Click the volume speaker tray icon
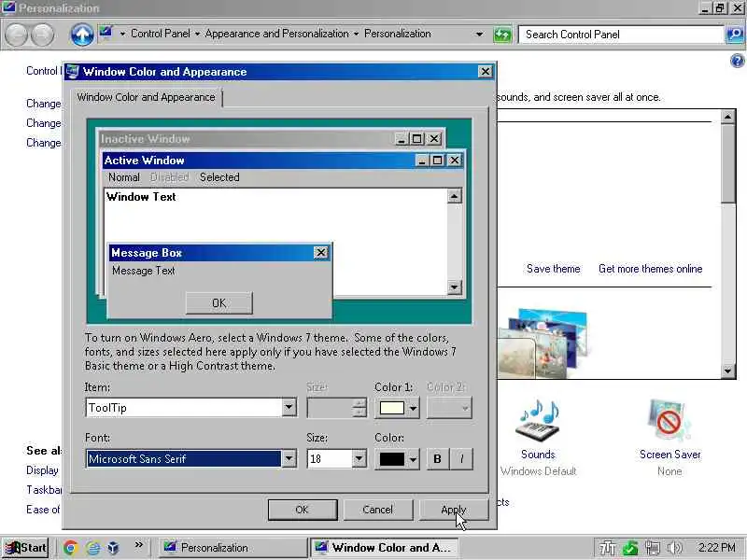 (674, 548)
